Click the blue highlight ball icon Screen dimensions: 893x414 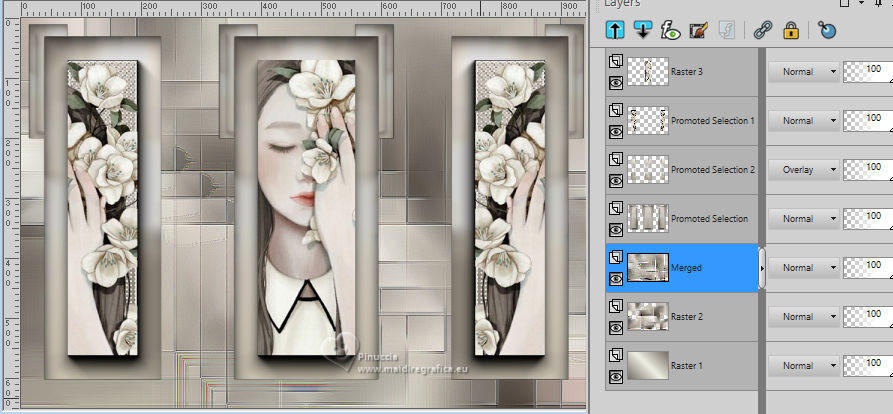pyautogui.click(x=826, y=30)
